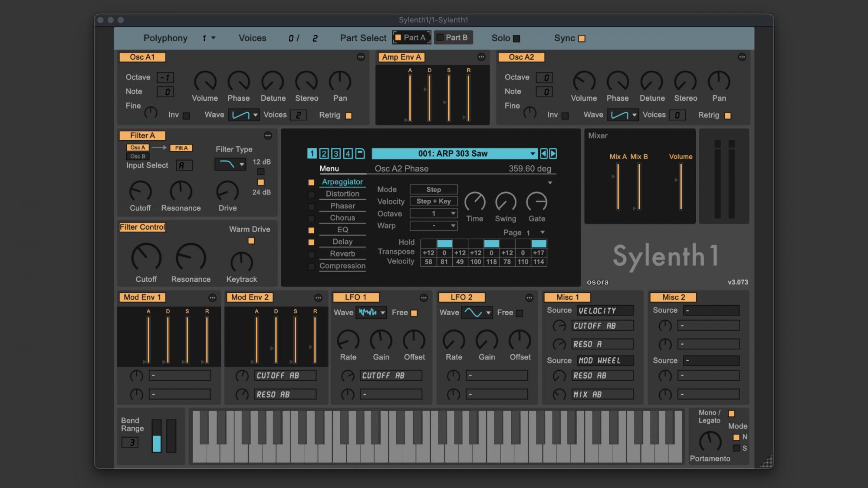Click the Velocity Step + Key button
The image size is (868, 488).
(434, 201)
